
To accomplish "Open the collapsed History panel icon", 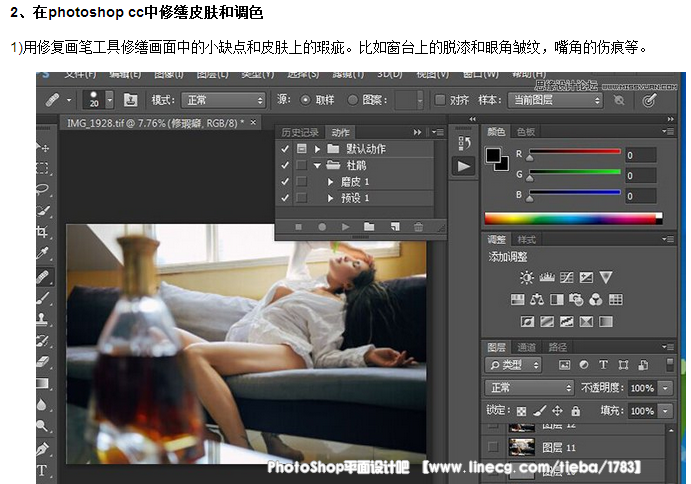I will coord(464,143).
